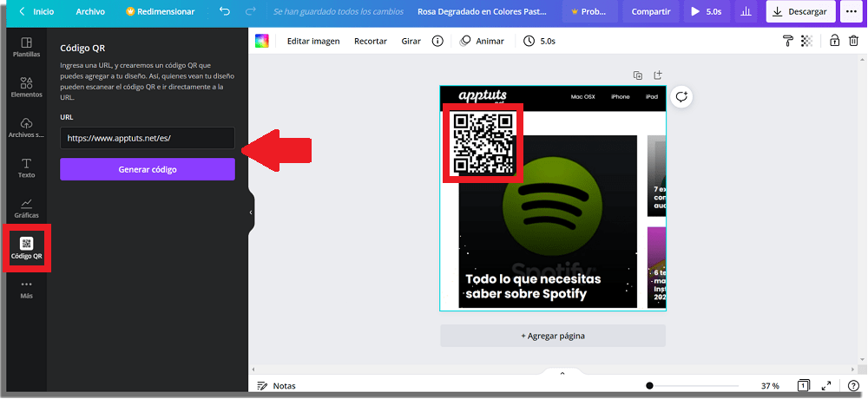The image size is (868, 399).
Task: Click the Animar button
Action: 482,41
